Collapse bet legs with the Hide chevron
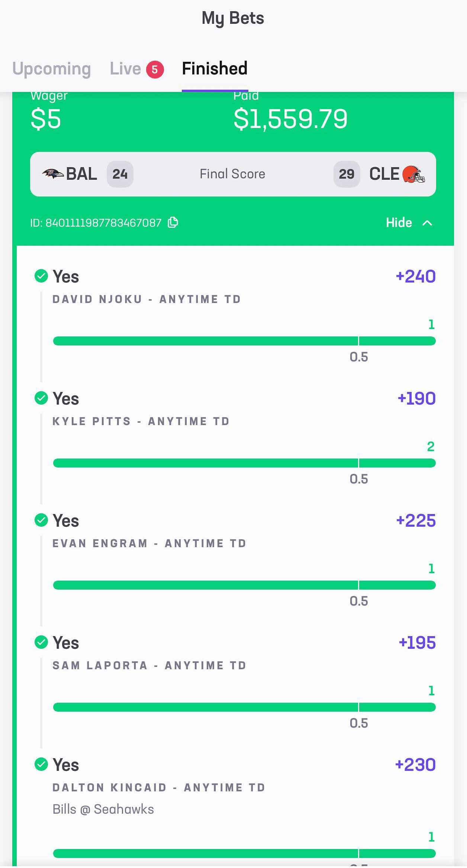The height and width of the screenshot is (868, 467). pyautogui.click(x=428, y=223)
